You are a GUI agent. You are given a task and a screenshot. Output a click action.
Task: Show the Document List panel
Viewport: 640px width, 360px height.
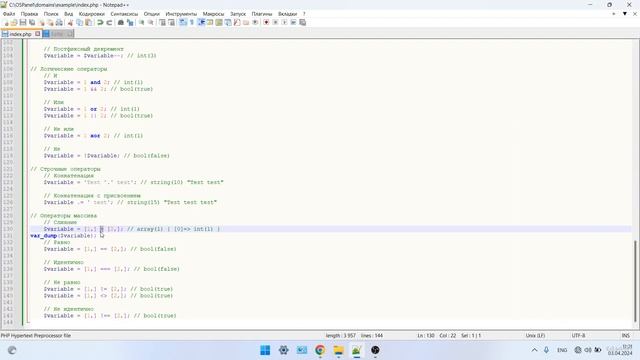[228, 22]
